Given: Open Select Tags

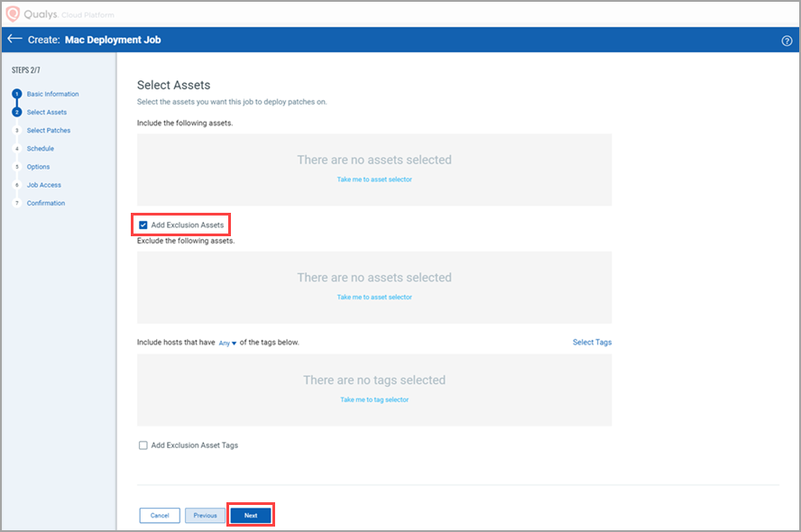Looking at the screenshot, I should (592, 342).
